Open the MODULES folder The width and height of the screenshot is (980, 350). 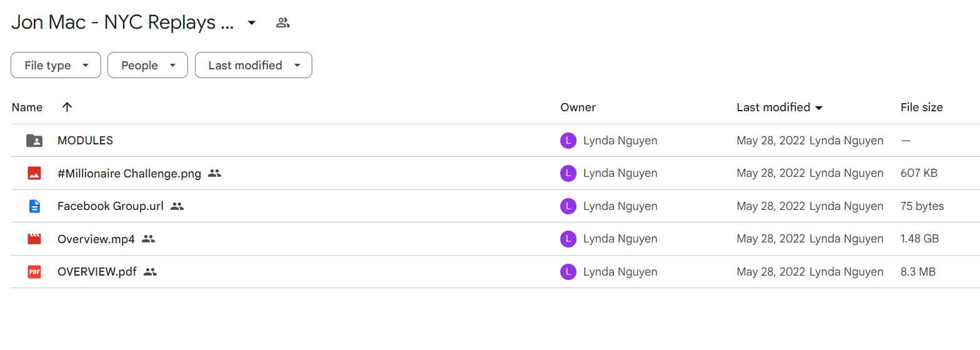click(85, 141)
